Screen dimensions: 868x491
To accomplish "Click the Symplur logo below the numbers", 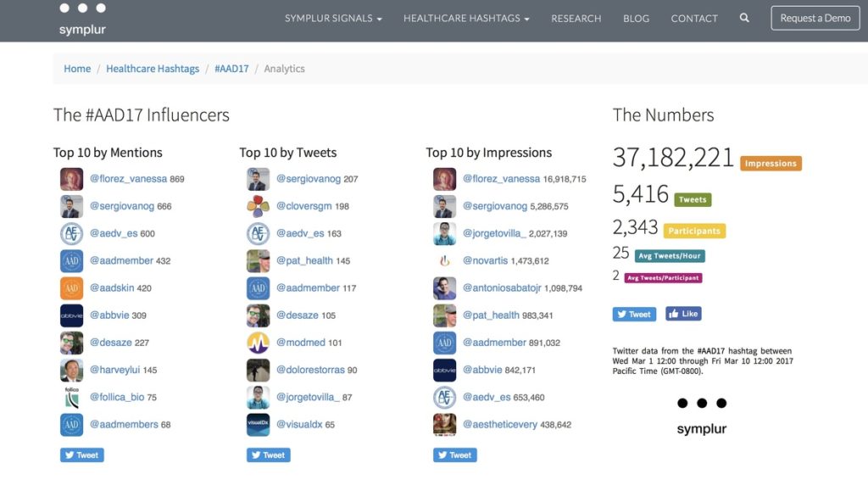I will [x=701, y=417].
